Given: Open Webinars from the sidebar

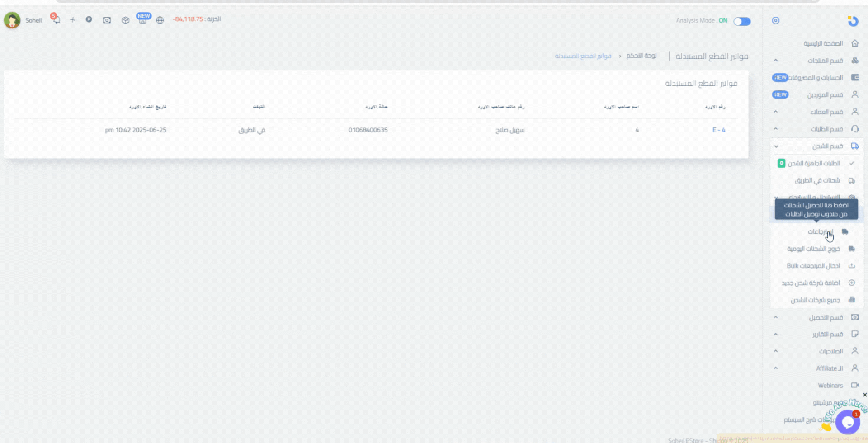Looking at the screenshot, I should [x=830, y=385].
